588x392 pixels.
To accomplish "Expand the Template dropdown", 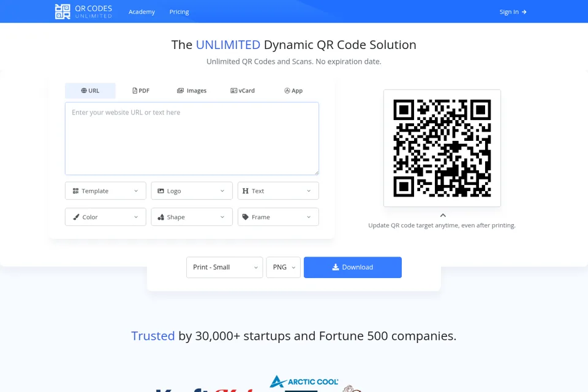I will click(x=105, y=191).
